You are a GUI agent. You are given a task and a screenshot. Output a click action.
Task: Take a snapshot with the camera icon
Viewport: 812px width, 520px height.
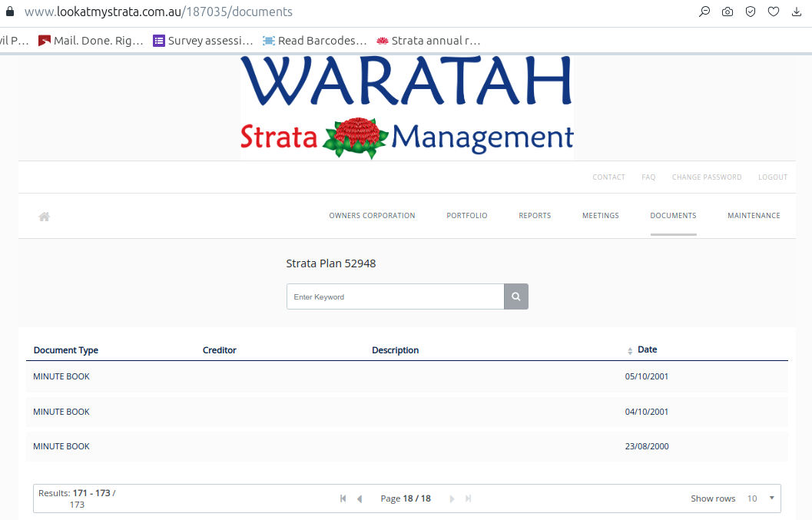tap(727, 12)
